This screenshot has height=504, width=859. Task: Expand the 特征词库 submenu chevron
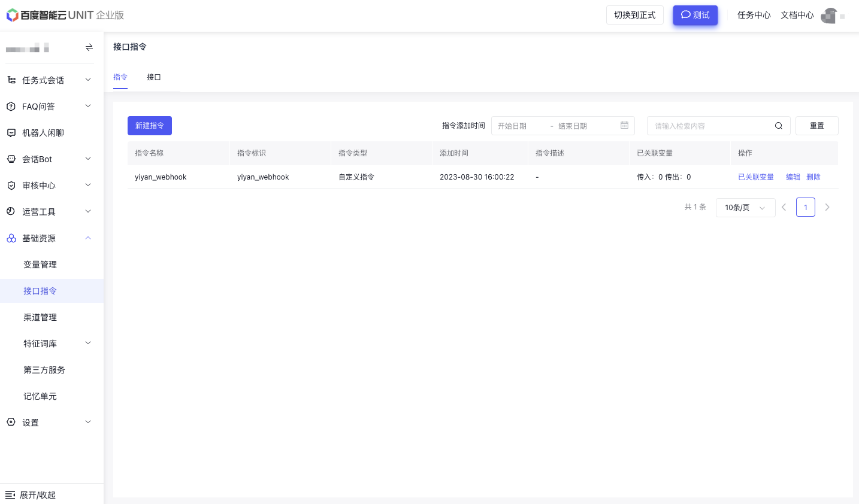[88, 343]
